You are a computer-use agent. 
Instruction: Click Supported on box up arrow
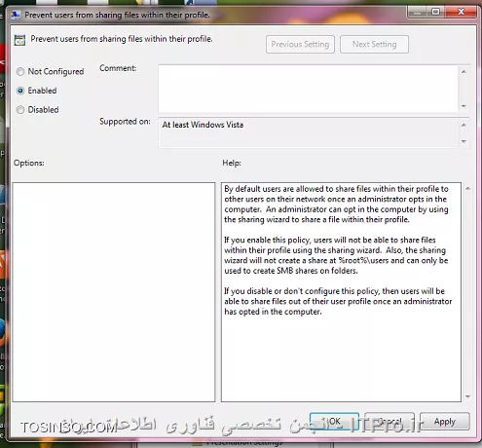[x=463, y=125]
